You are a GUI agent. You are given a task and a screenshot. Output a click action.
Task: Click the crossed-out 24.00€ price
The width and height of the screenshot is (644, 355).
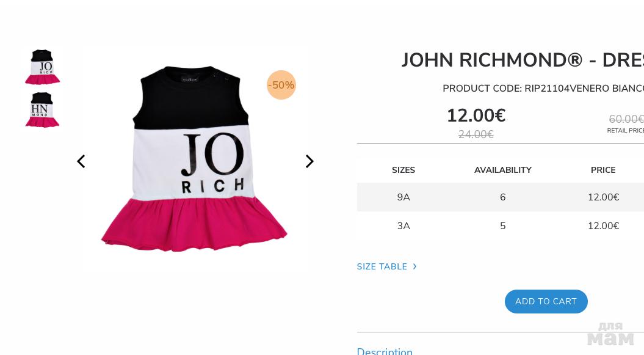point(476,134)
